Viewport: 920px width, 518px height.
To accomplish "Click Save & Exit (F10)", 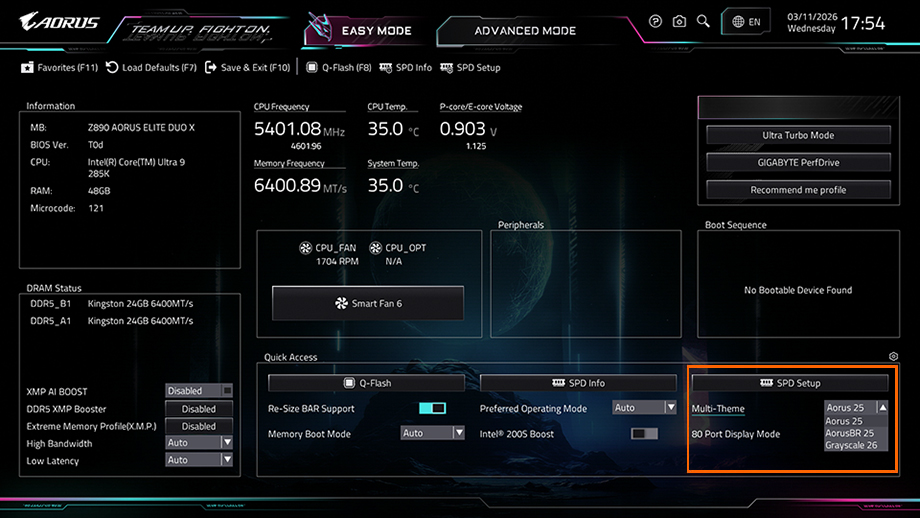I will pos(247,68).
